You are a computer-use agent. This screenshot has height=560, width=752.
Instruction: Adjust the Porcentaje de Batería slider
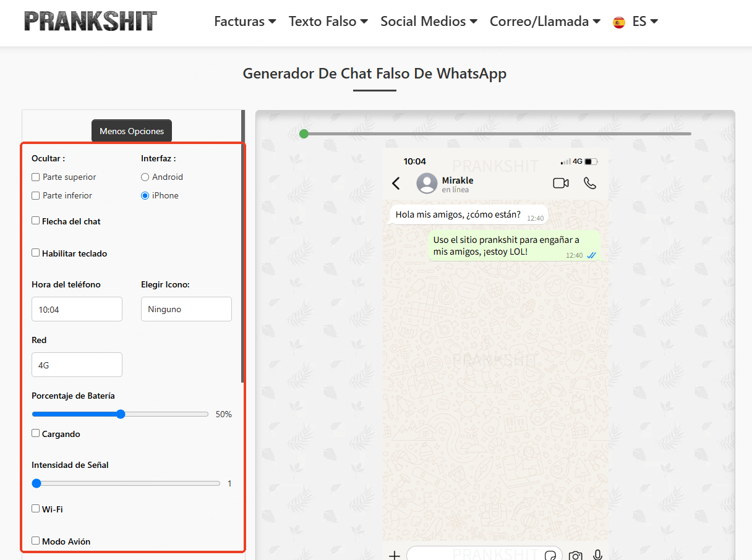click(120, 414)
